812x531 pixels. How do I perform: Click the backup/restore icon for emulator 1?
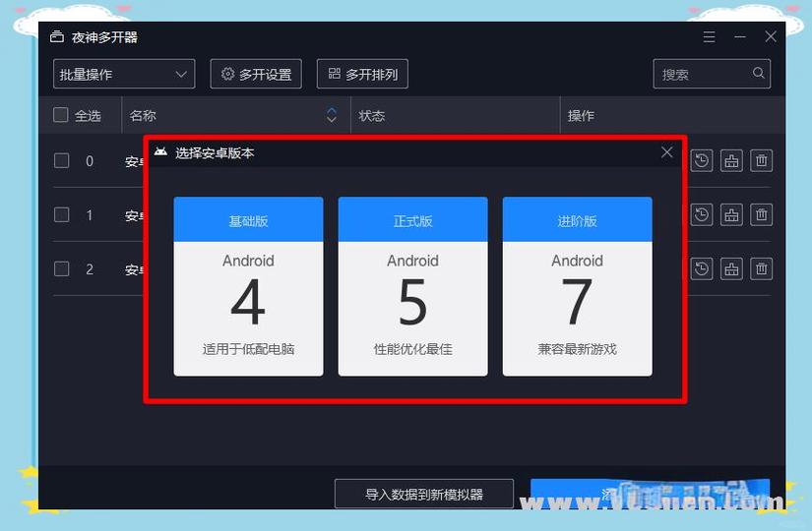point(702,214)
